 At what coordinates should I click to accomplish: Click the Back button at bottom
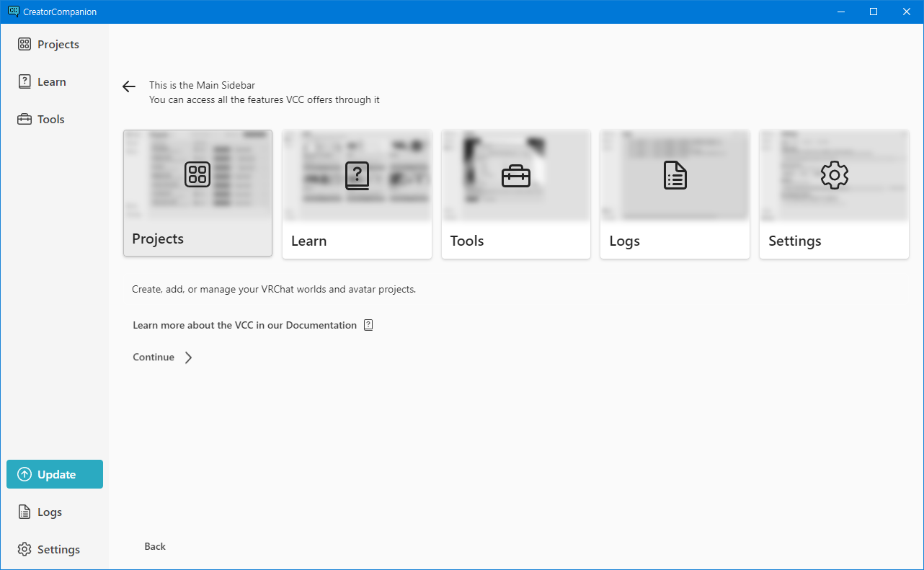[155, 546]
